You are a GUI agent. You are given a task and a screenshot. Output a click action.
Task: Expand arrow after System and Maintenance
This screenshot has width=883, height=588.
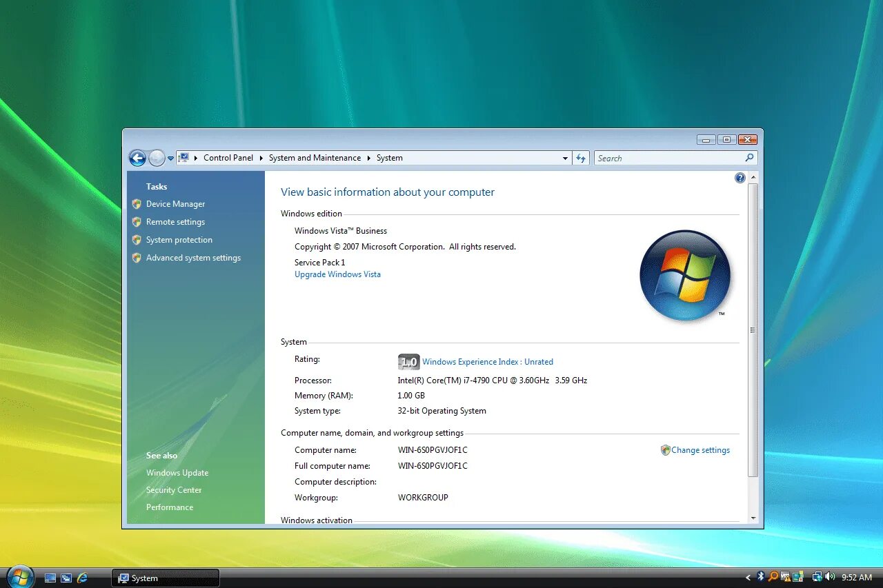369,158
